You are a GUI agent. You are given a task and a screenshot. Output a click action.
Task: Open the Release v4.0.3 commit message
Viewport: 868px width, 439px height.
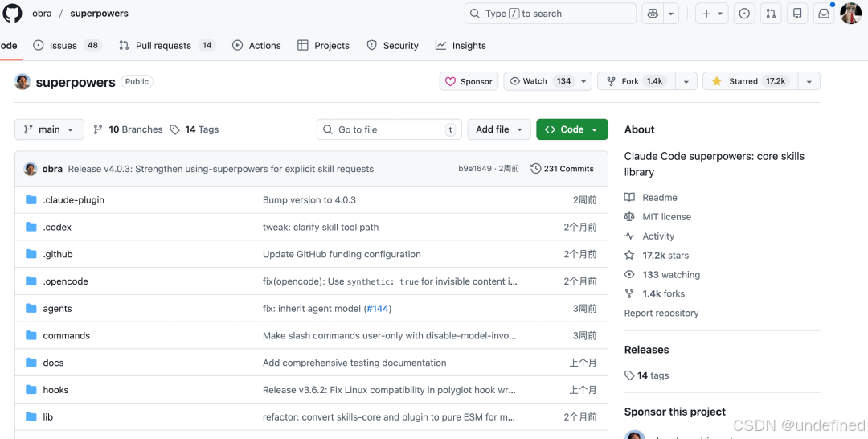[221, 169]
